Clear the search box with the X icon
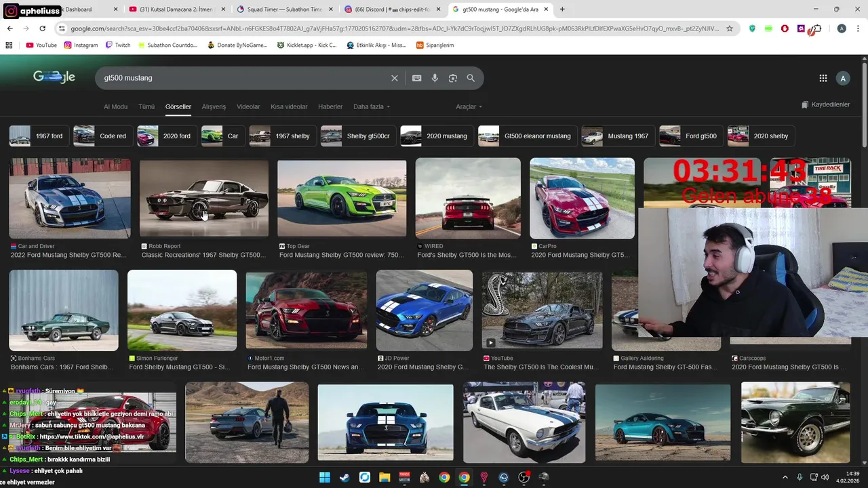 [395, 78]
